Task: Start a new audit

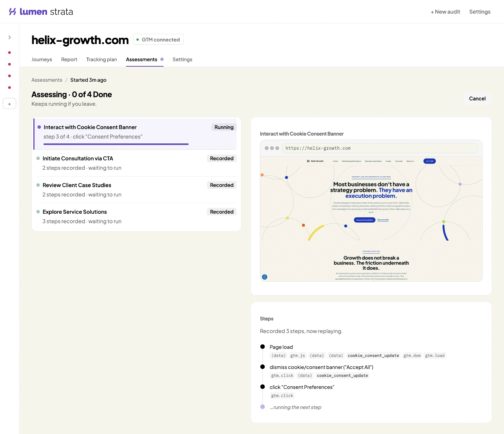Action: tap(445, 12)
